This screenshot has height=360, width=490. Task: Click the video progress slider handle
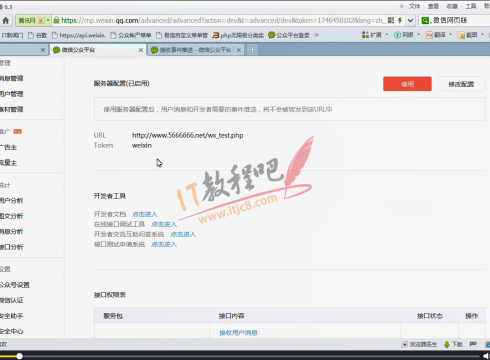(x=20, y=356)
